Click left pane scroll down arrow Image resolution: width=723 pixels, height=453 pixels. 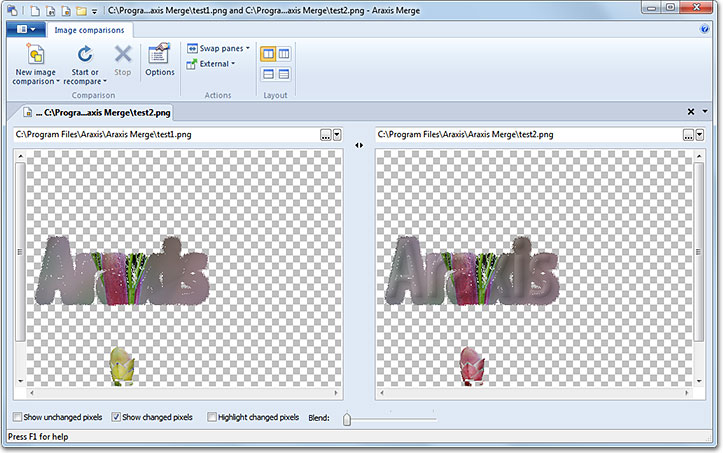click(20, 381)
